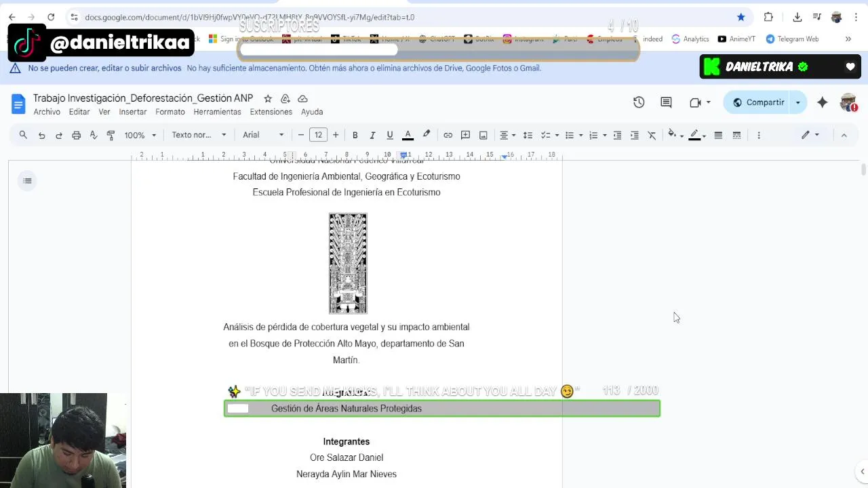Image resolution: width=868 pixels, height=488 pixels.
Task: Insert an image from the toolbar
Action: (484, 135)
